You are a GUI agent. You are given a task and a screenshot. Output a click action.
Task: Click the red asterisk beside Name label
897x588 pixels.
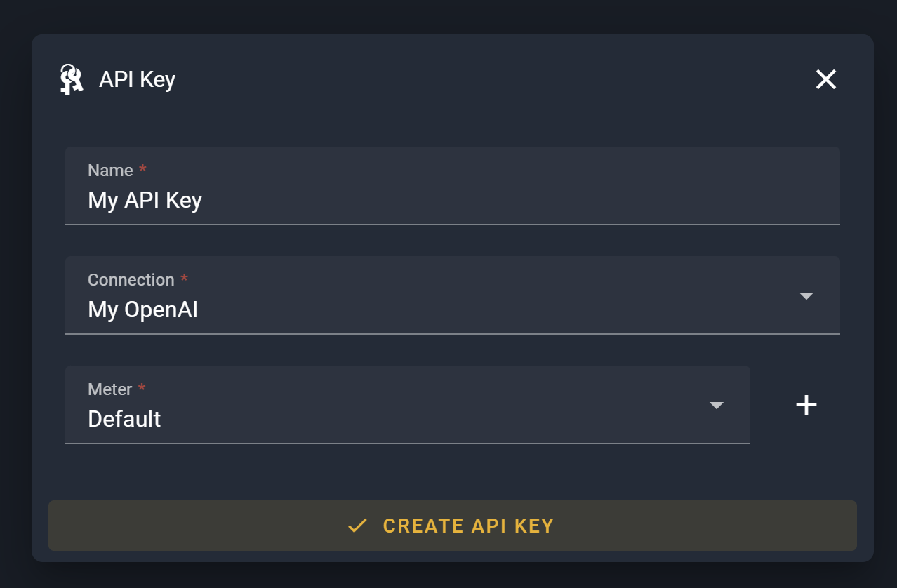click(143, 170)
